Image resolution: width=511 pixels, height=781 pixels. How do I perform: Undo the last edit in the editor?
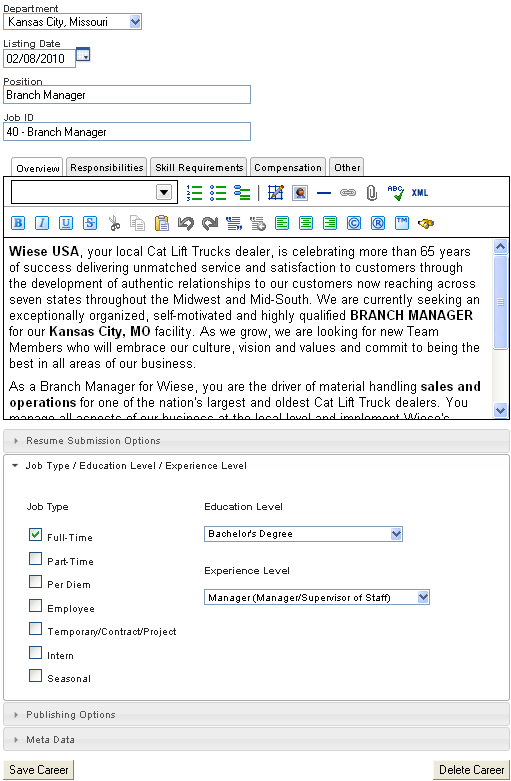coord(186,223)
